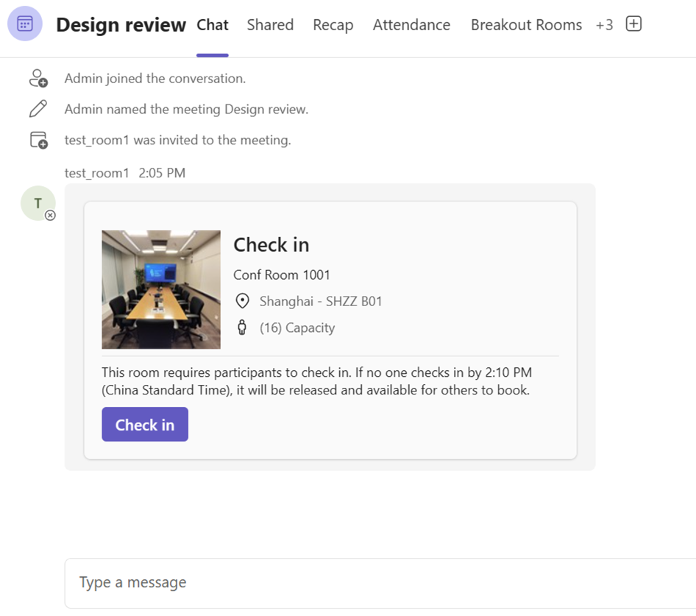Open the Breakout Rooms tab

coord(527,25)
